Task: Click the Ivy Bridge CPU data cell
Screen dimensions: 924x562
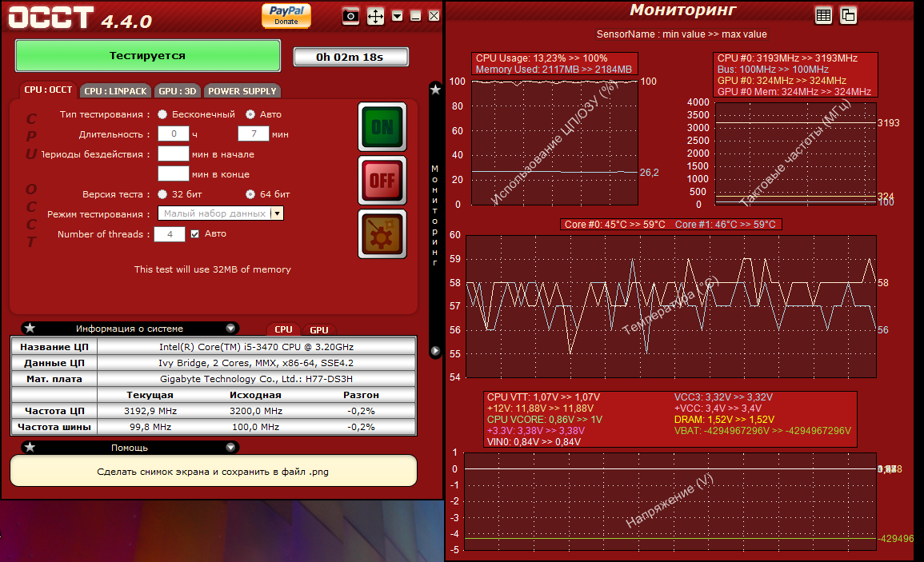Action: pyautogui.click(x=256, y=363)
